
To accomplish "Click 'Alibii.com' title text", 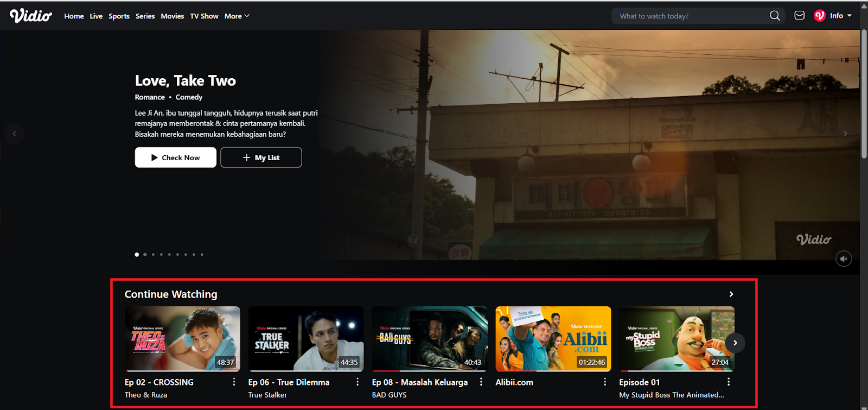I will tap(514, 382).
